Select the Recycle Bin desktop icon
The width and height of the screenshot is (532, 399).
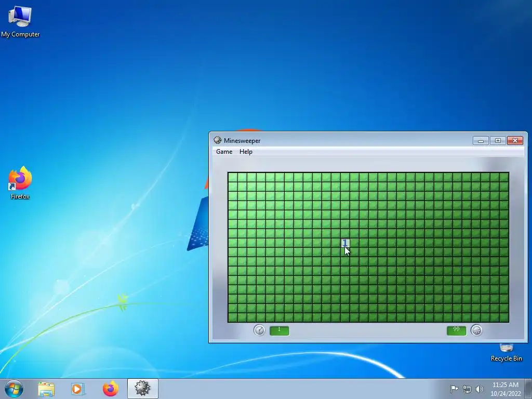pyautogui.click(x=506, y=353)
